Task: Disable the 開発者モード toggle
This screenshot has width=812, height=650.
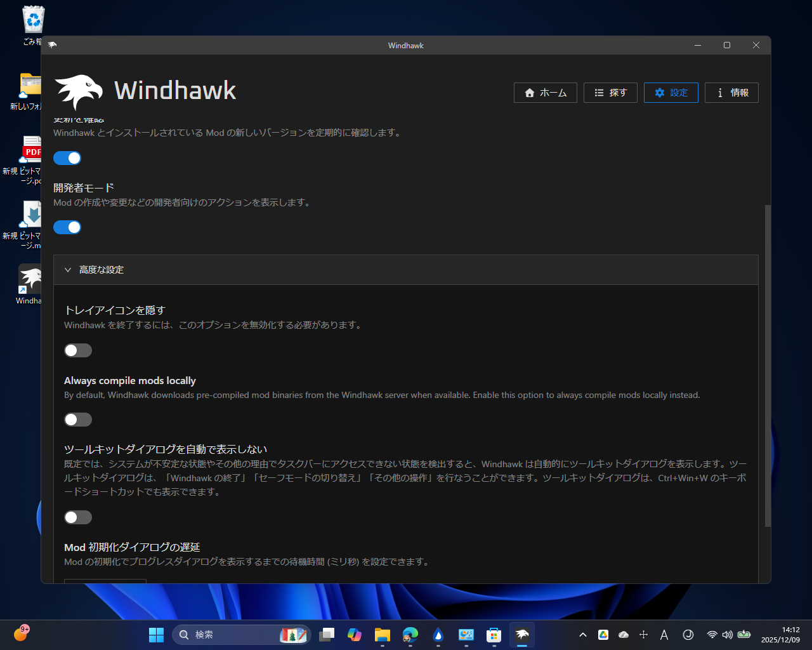Action: [67, 227]
